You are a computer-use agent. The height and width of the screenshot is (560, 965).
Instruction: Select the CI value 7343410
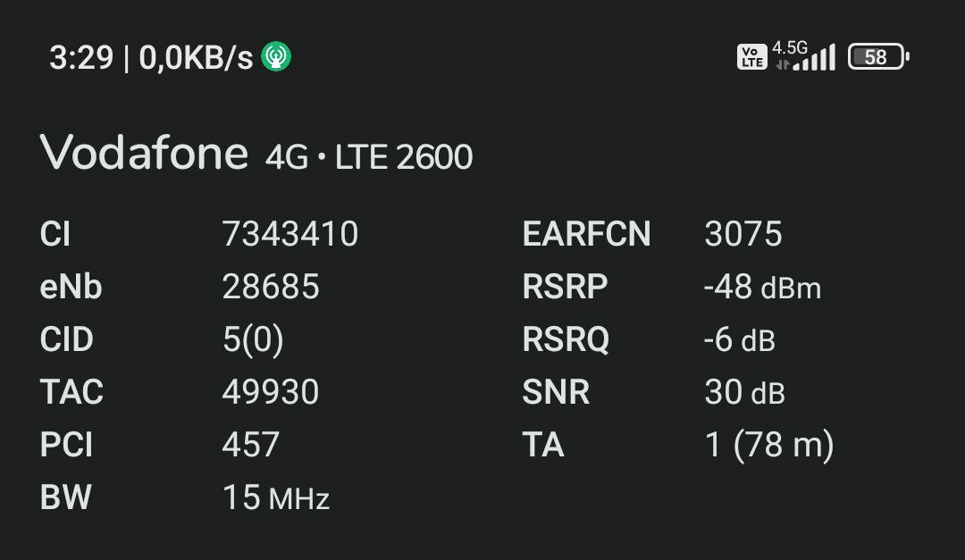click(x=289, y=234)
